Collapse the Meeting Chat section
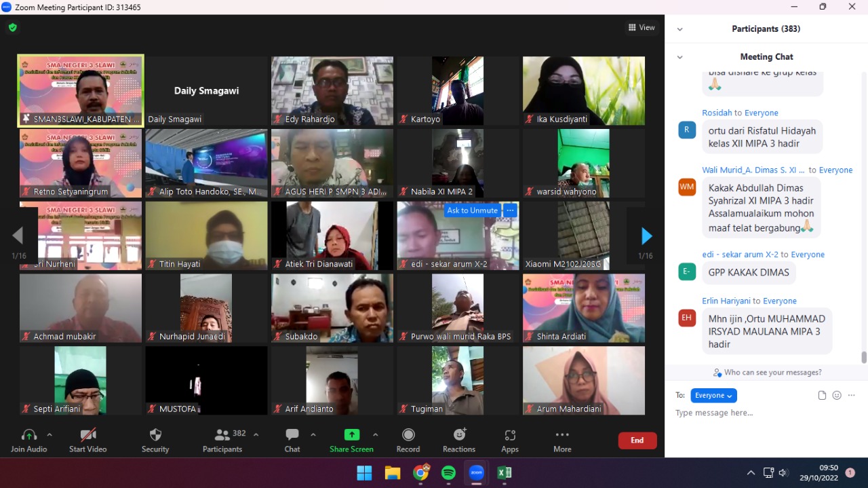868x488 pixels. click(x=680, y=57)
